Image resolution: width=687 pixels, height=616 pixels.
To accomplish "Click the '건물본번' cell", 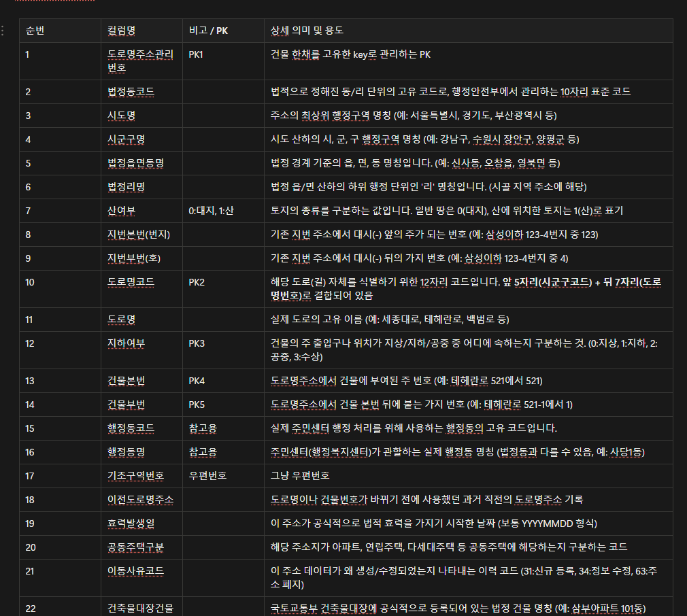I will pos(141,381).
